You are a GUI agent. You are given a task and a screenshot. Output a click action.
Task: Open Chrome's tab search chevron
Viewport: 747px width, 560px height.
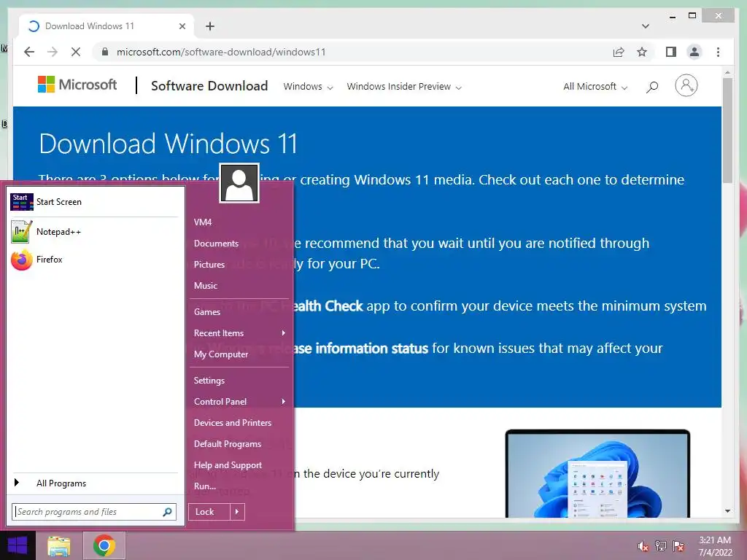[645, 26]
